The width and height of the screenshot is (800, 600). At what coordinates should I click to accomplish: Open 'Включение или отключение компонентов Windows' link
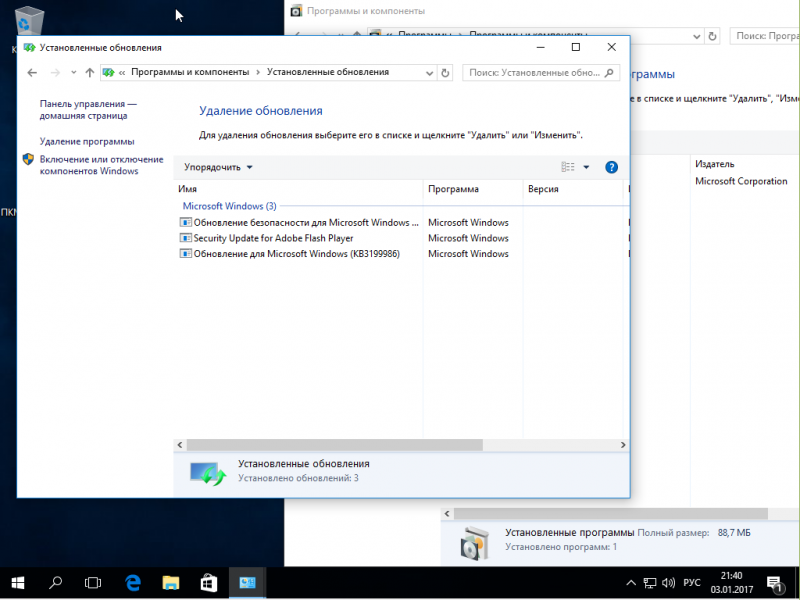pyautogui.click(x=102, y=165)
